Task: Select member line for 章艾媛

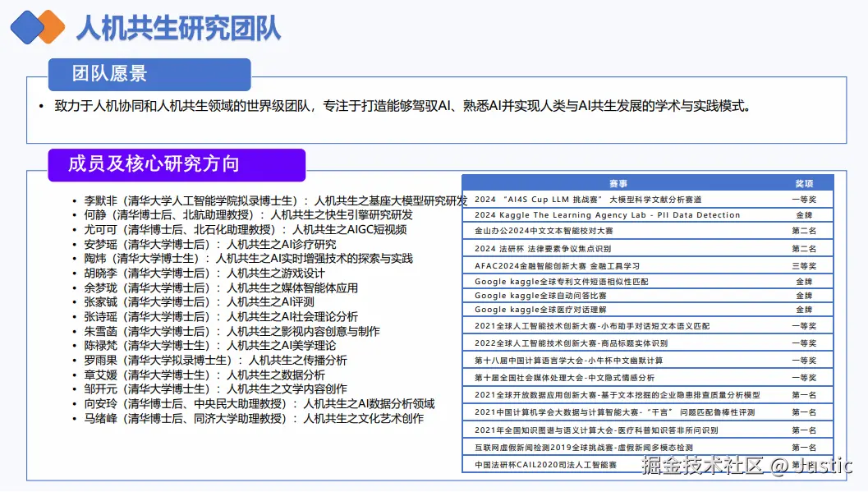Action: point(204,375)
